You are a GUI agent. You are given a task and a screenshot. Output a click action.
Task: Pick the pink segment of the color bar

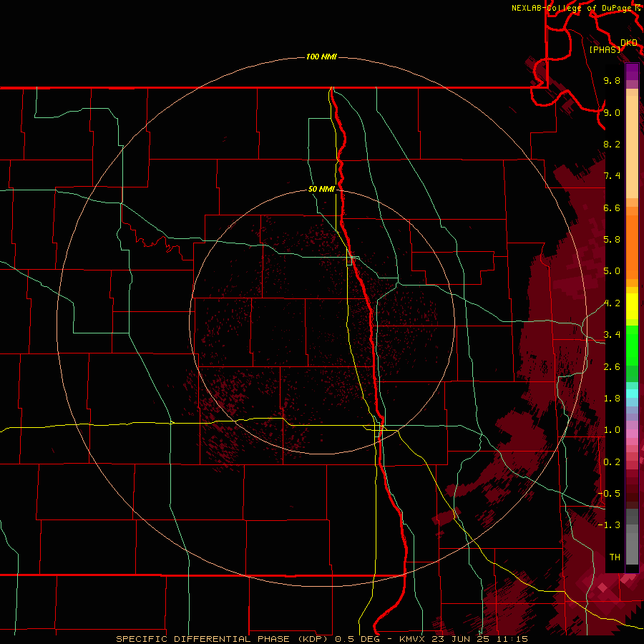[632, 434]
